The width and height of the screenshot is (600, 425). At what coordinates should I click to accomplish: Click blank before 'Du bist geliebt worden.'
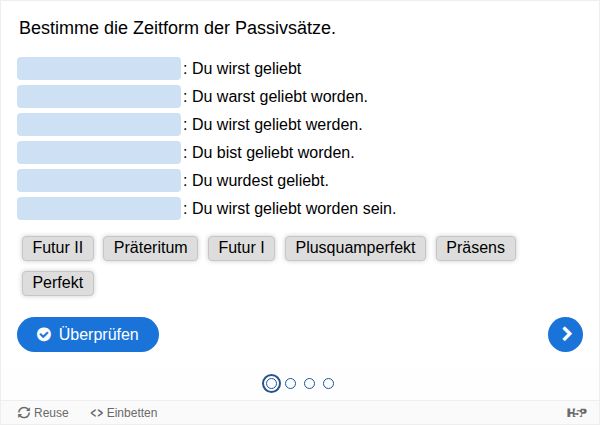[99, 153]
